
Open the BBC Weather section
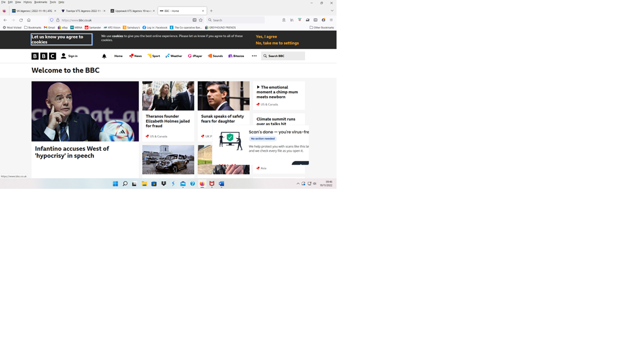coord(174,56)
